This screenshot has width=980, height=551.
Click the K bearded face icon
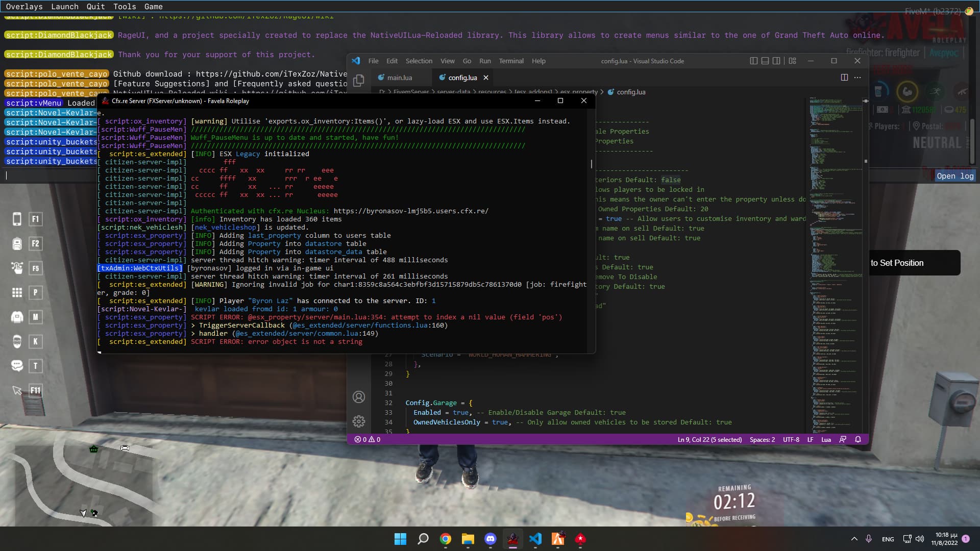point(17,341)
